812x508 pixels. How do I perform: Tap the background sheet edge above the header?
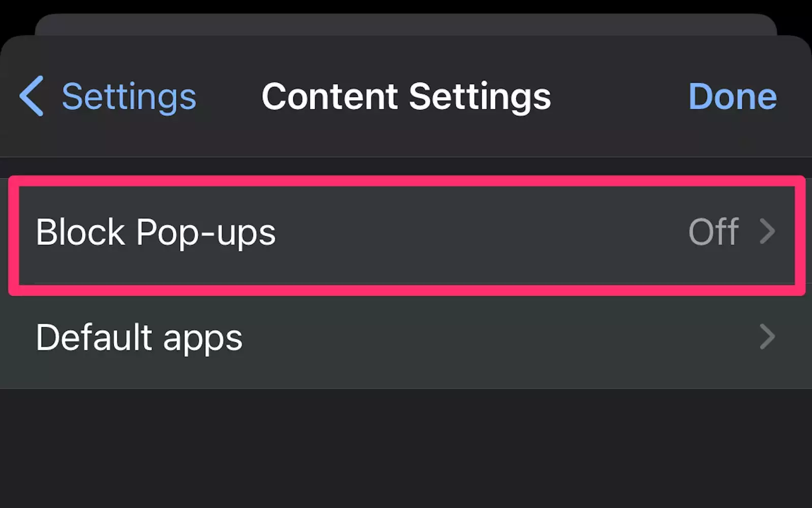pos(407,24)
